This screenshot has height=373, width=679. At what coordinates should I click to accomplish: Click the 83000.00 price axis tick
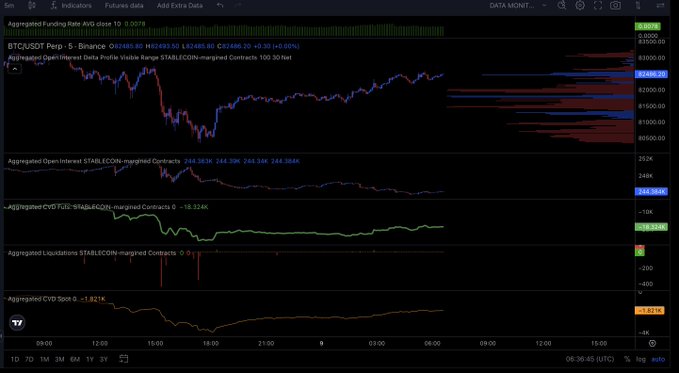[x=652, y=58]
